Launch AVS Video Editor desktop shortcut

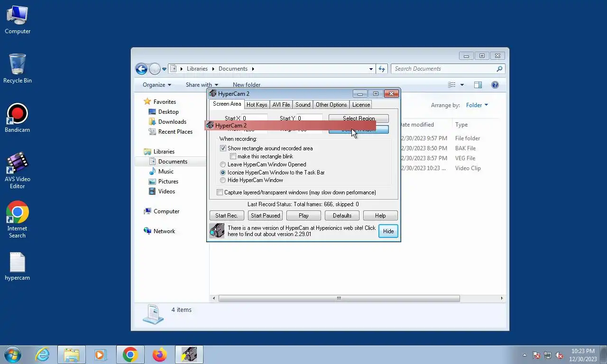(x=18, y=171)
